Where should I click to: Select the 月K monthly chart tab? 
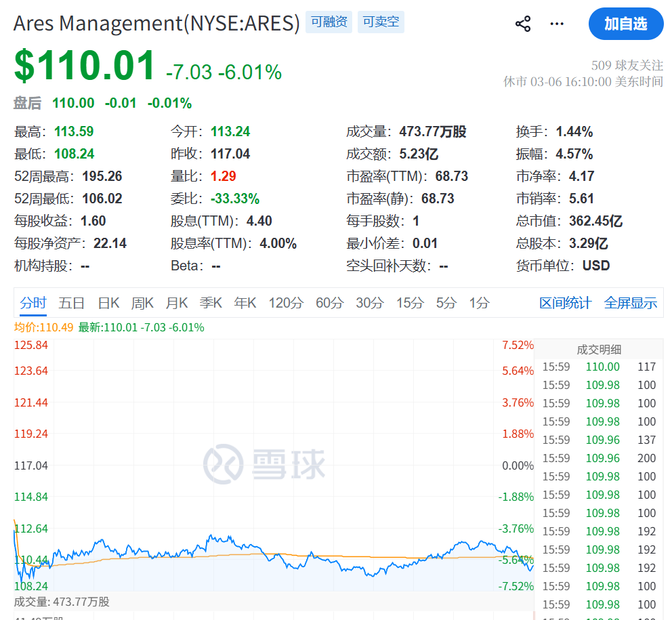coord(177,303)
